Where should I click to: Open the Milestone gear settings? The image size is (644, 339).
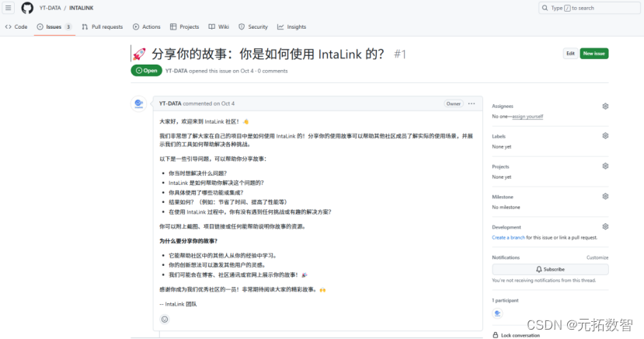[x=605, y=197]
